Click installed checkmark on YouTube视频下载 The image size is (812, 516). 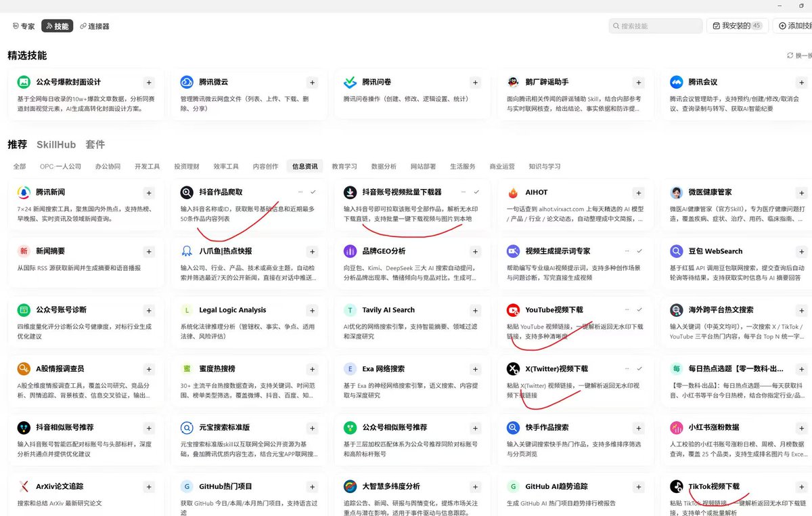click(x=639, y=309)
